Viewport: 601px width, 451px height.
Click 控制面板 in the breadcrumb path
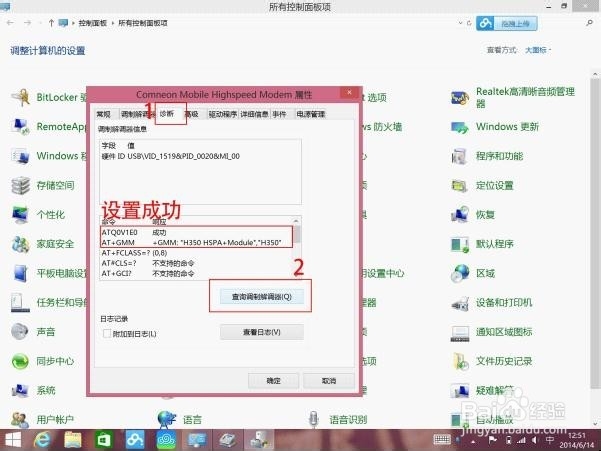(93, 23)
